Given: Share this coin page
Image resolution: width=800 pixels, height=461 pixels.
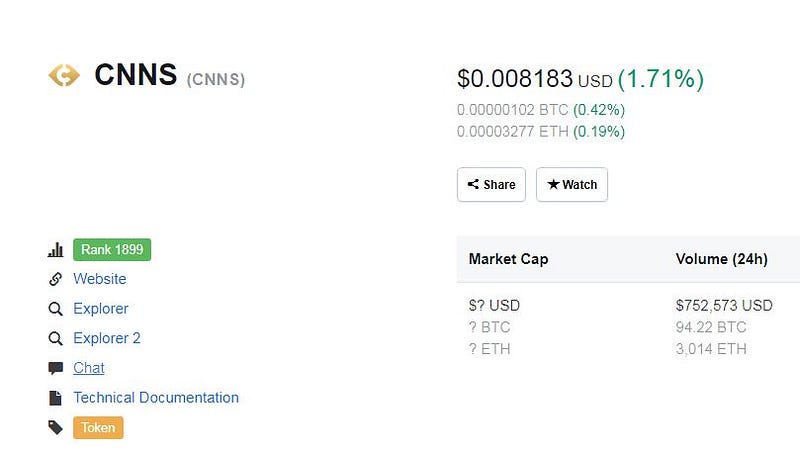Looking at the screenshot, I should (491, 185).
